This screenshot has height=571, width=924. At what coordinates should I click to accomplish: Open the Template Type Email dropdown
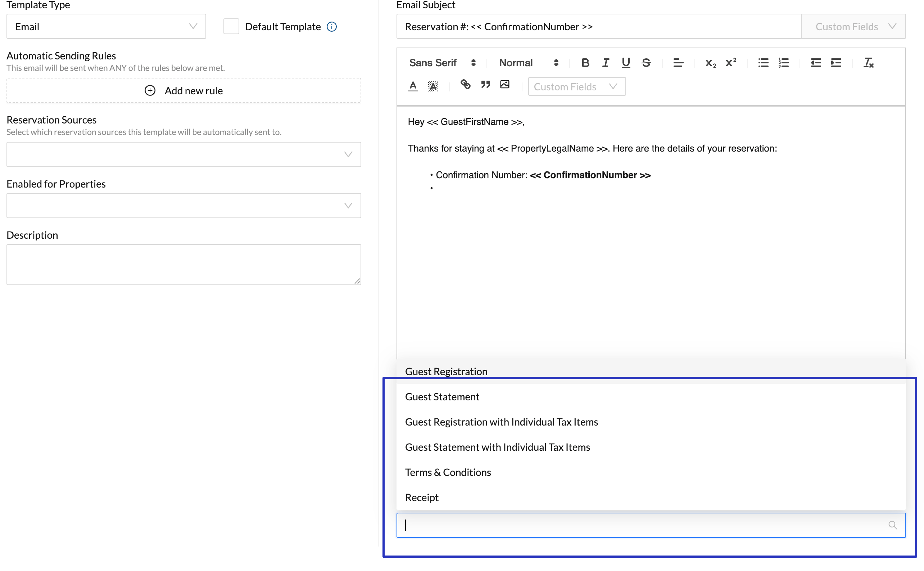click(106, 26)
